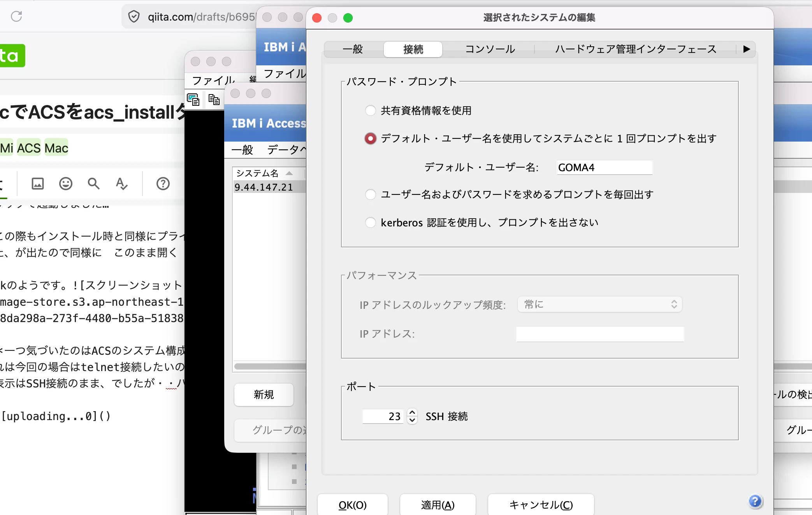This screenshot has width=812, height=515.
Task: Decrease the port number stepper
Action: coord(412,420)
